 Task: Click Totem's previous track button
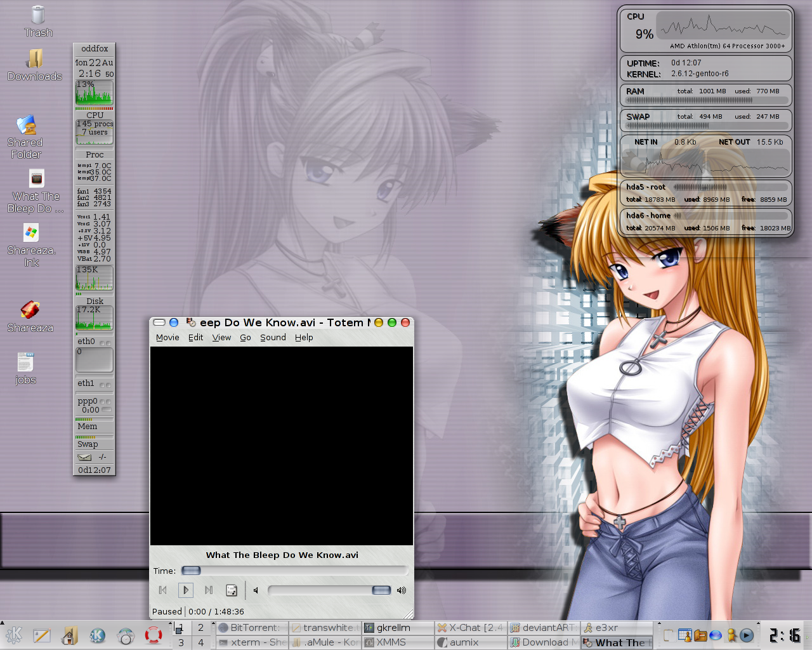[x=163, y=590]
